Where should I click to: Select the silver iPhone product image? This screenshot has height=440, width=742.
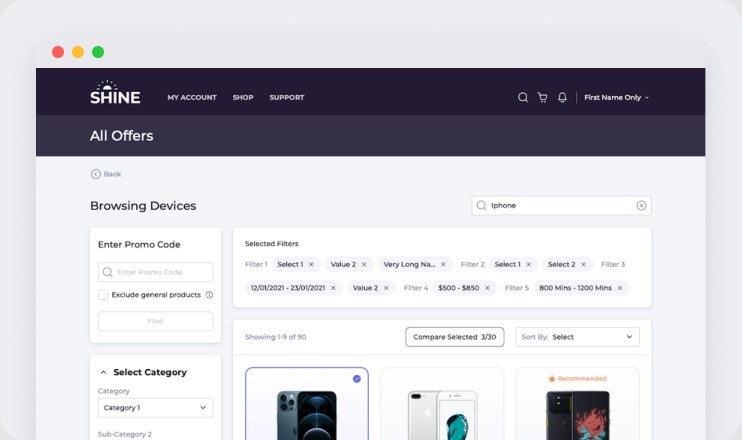(442, 415)
